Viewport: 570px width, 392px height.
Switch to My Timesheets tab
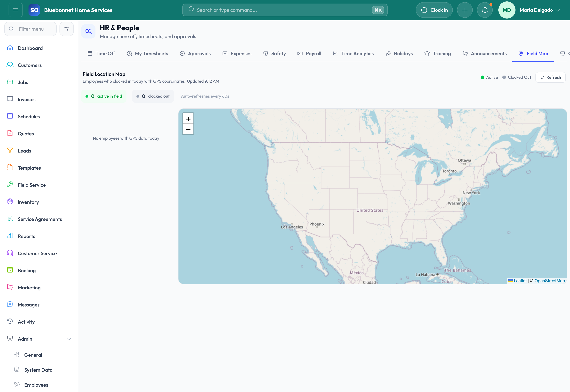[x=147, y=54]
